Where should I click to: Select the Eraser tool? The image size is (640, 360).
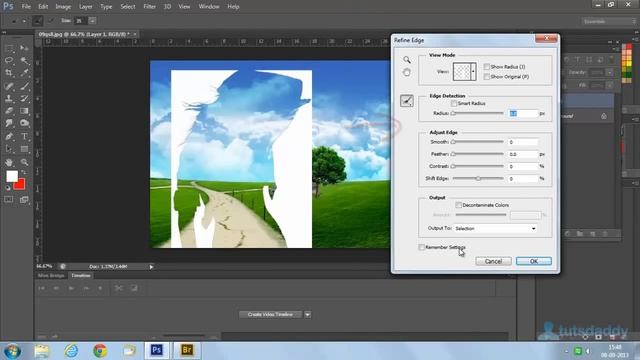point(9,111)
